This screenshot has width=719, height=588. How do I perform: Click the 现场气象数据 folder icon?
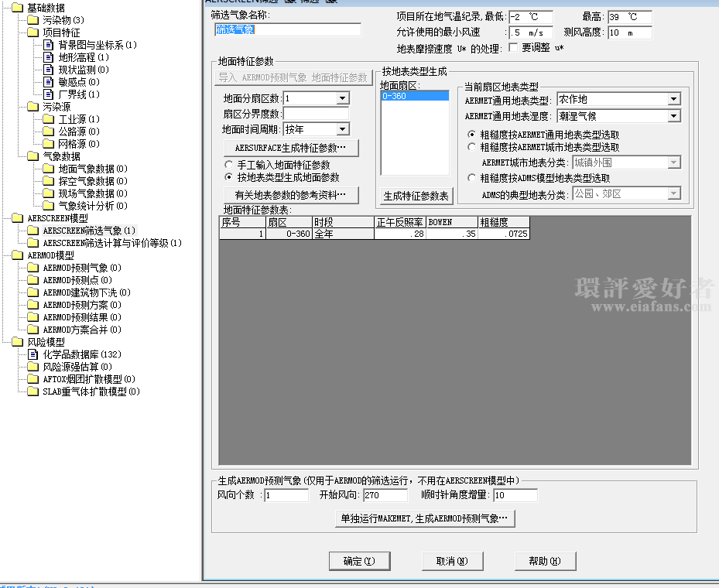coord(48,193)
